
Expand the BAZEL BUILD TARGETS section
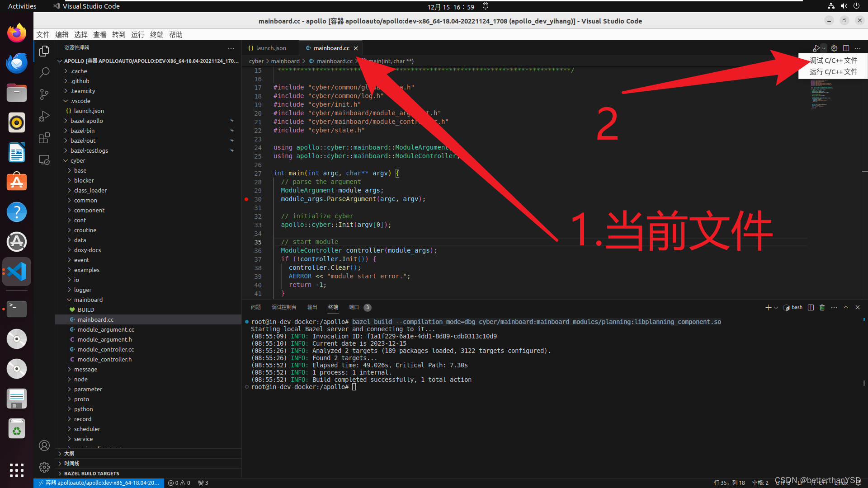[148, 473]
